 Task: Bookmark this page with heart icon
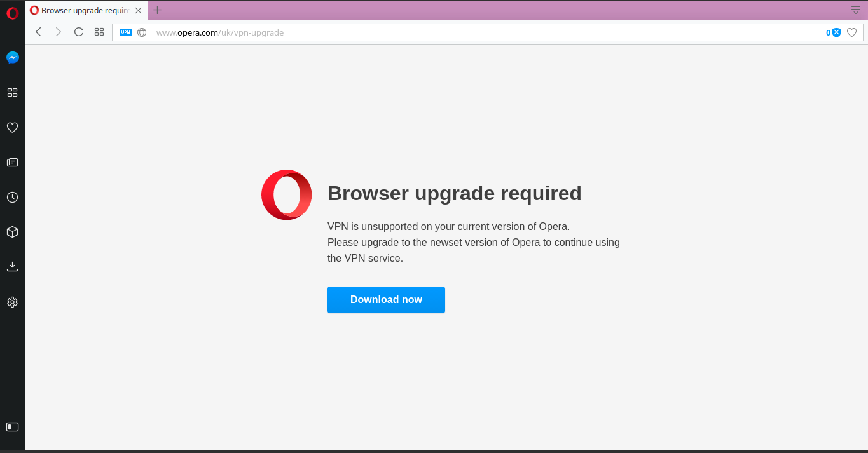pyautogui.click(x=852, y=32)
